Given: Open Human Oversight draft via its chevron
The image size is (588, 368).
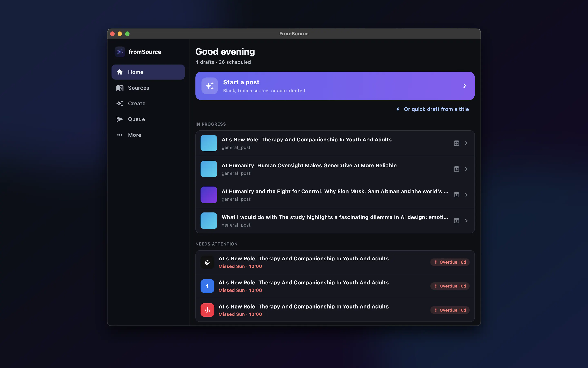Looking at the screenshot, I should 466,169.
